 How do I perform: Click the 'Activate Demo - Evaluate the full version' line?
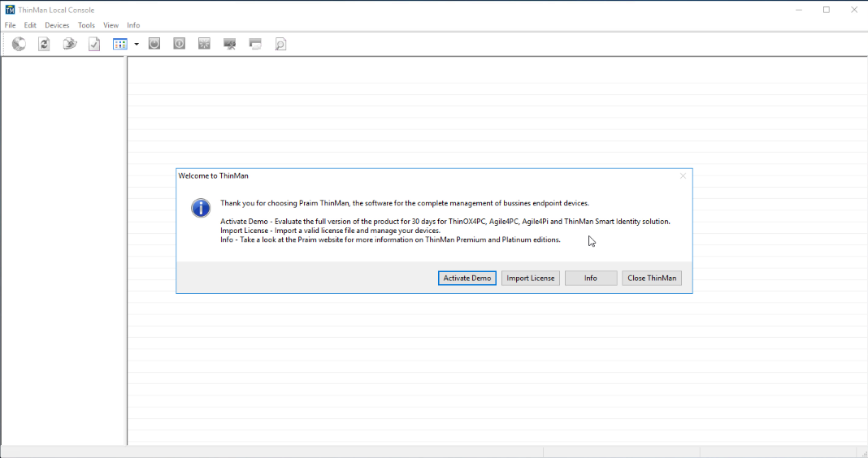[x=445, y=221]
